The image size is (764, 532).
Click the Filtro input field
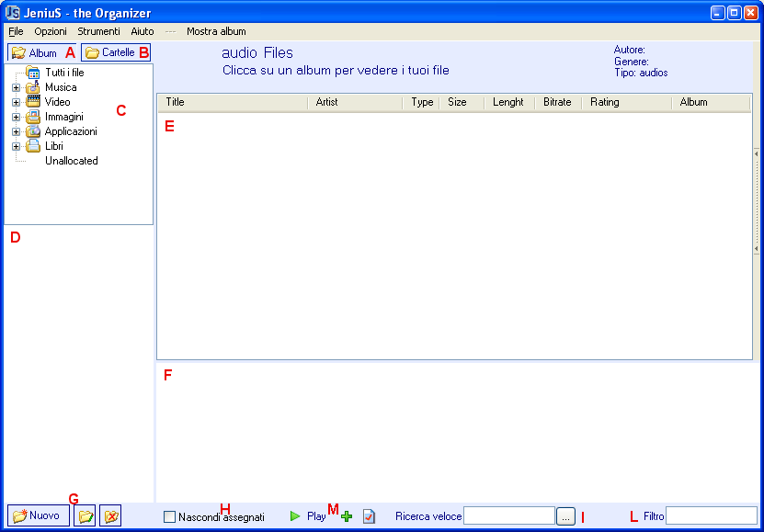(x=711, y=516)
